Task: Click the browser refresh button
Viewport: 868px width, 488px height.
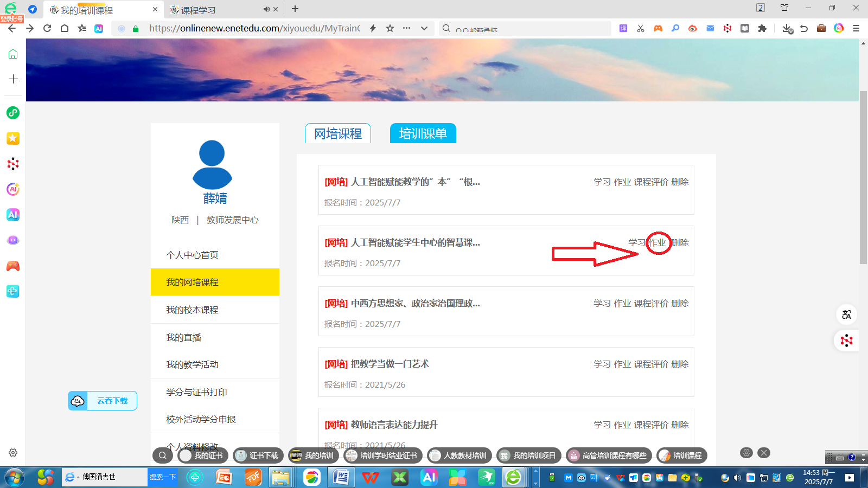Action: [47, 28]
